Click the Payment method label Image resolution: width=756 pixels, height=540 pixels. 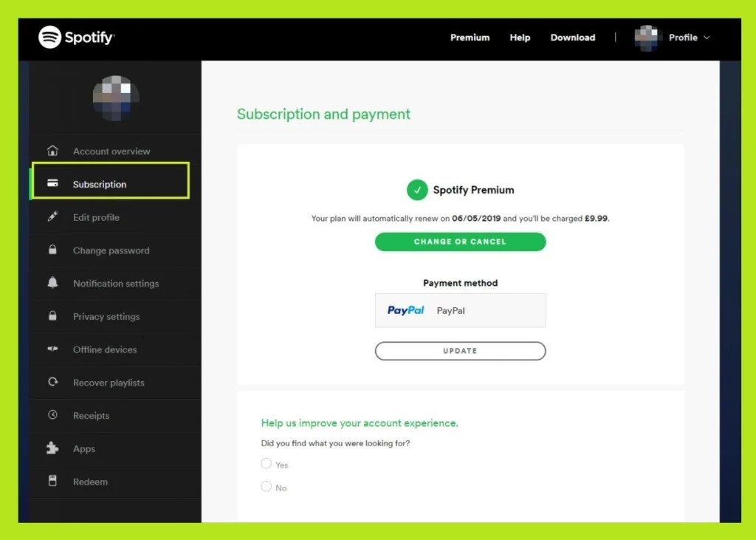(461, 283)
